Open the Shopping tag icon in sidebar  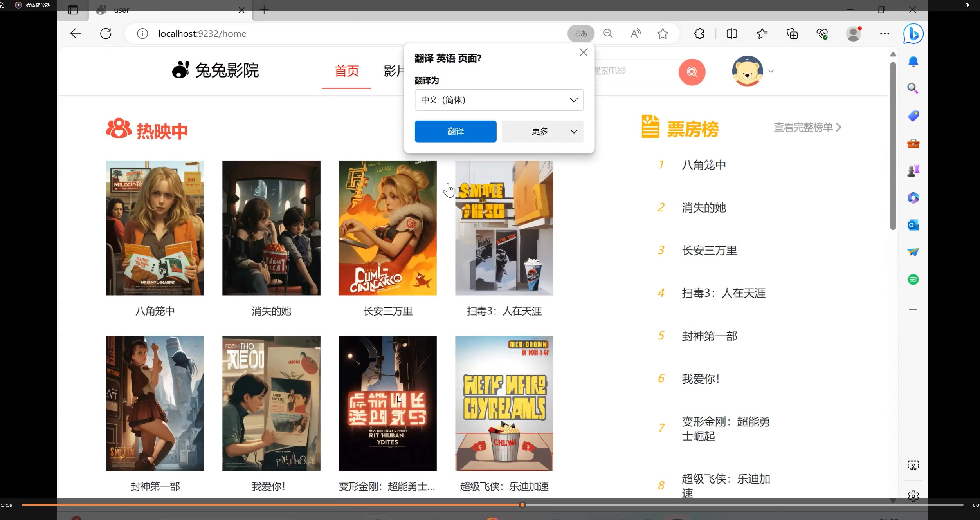coord(913,116)
